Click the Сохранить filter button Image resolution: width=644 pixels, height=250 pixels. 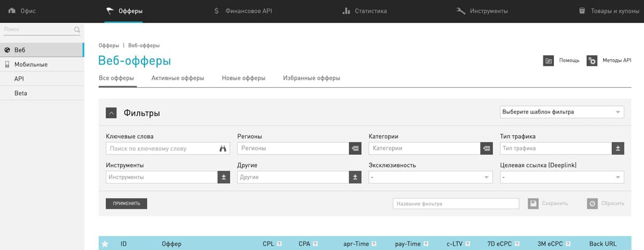(548, 204)
